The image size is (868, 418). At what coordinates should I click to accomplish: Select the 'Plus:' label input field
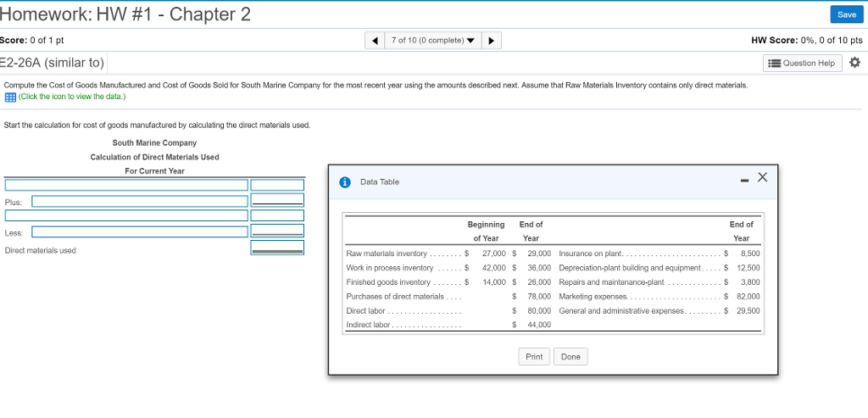click(140, 201)
